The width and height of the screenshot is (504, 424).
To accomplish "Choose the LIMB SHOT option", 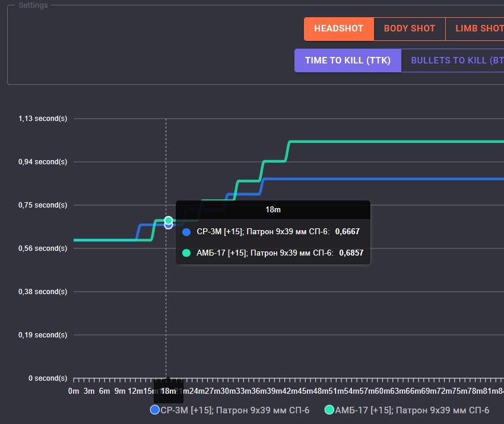I will tap(478, 28).
